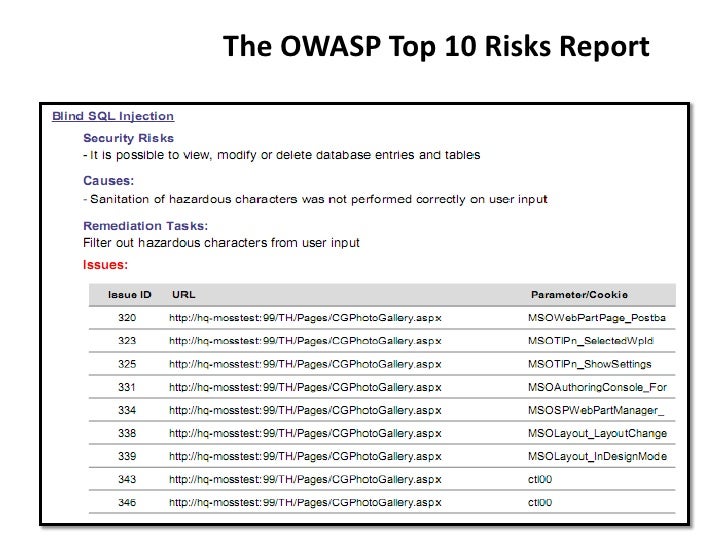Click the Security Risks heading
The width and height of the screenshot is (728, 546).
pos(129,138)
